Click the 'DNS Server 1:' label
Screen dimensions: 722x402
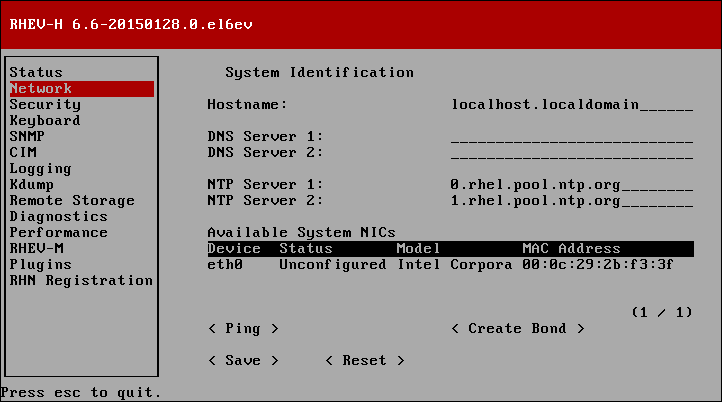(265, 137)
